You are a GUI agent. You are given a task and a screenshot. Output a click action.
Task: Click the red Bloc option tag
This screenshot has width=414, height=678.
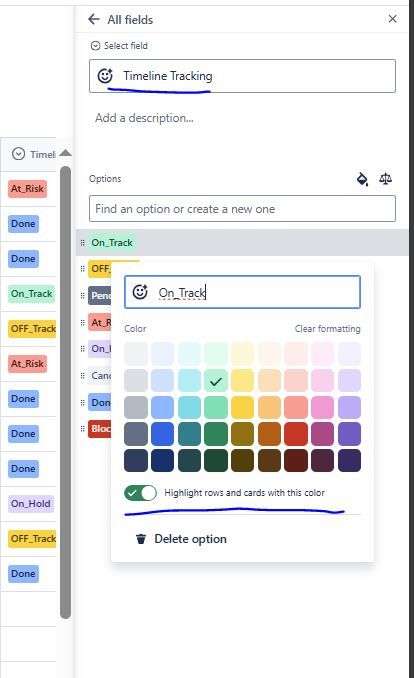coord(99,429)
